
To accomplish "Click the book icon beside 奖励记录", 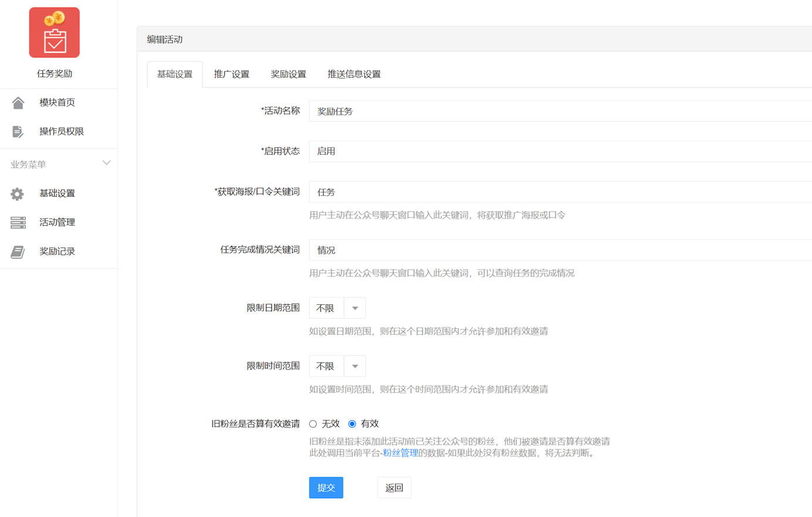I will pos(18,252).
